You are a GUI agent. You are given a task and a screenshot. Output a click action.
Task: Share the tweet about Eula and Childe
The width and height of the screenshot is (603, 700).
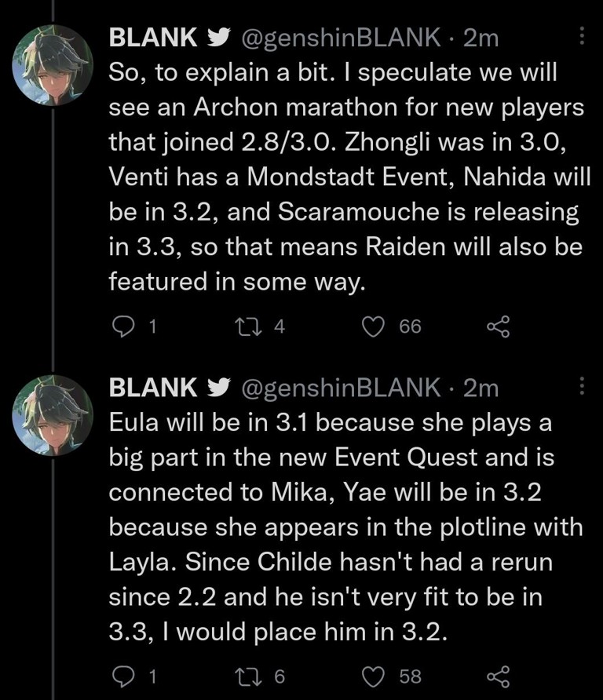point(499,676)
